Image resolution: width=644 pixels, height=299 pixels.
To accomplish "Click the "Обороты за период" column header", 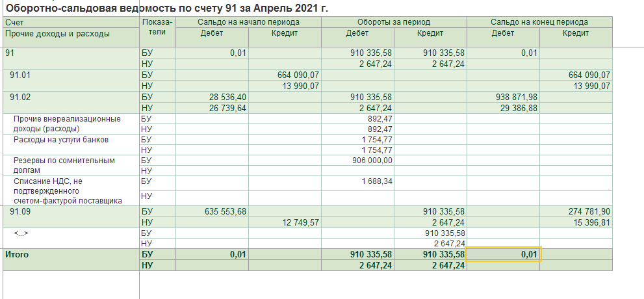I will pyautogui.click(x=394, y=22).
